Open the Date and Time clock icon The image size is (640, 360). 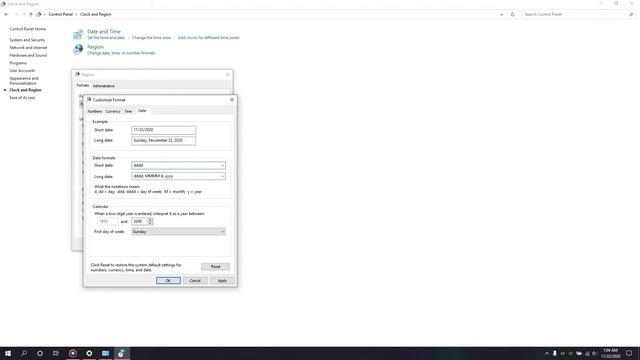pyautogui.click(x=78, y=34)
